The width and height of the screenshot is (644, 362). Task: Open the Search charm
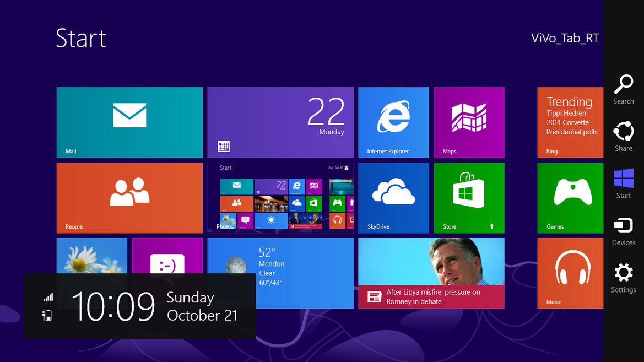pos(624,90)
